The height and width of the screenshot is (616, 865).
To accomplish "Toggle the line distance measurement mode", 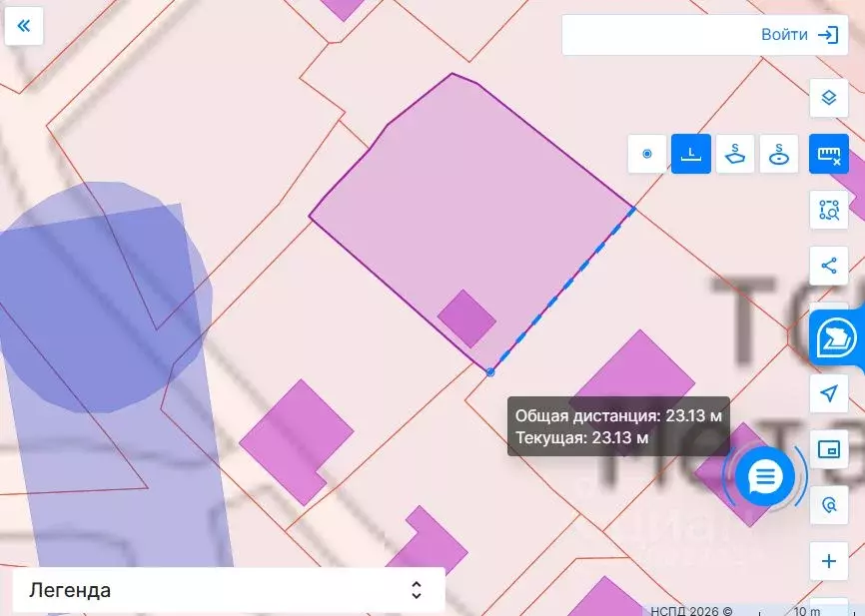I will (691, 154).
